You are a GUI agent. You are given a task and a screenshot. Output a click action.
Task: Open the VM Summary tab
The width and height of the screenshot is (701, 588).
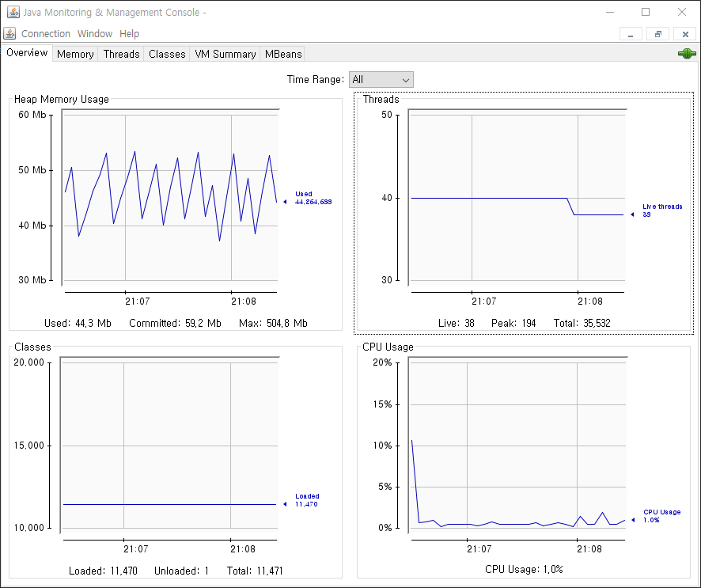point(225,54)
